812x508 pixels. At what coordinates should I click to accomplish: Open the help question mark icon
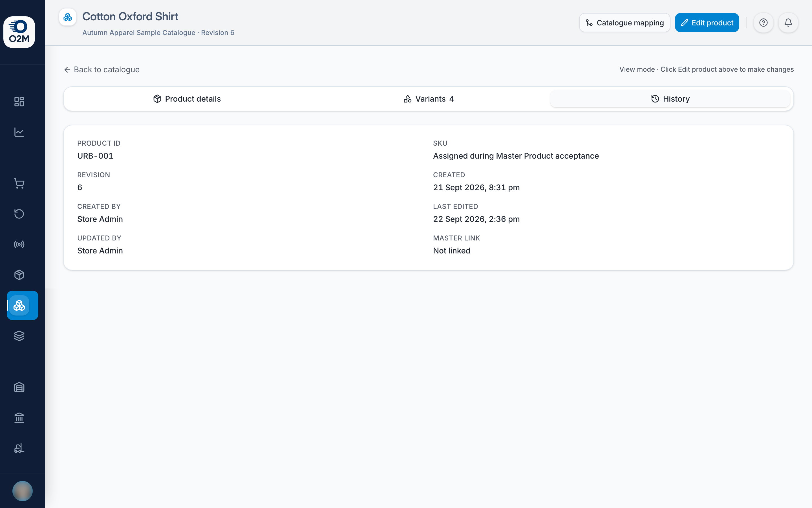coord(763,23)
